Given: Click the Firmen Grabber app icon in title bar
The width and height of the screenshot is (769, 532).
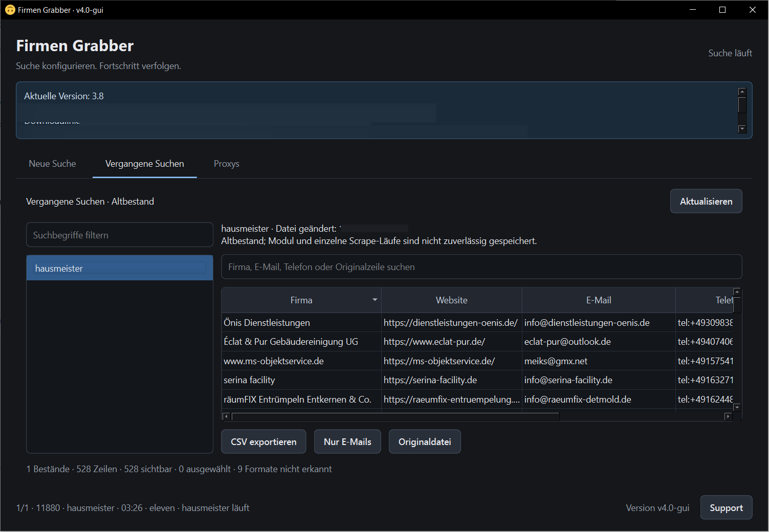Looking at the screenshot, I should click(10, 10).
